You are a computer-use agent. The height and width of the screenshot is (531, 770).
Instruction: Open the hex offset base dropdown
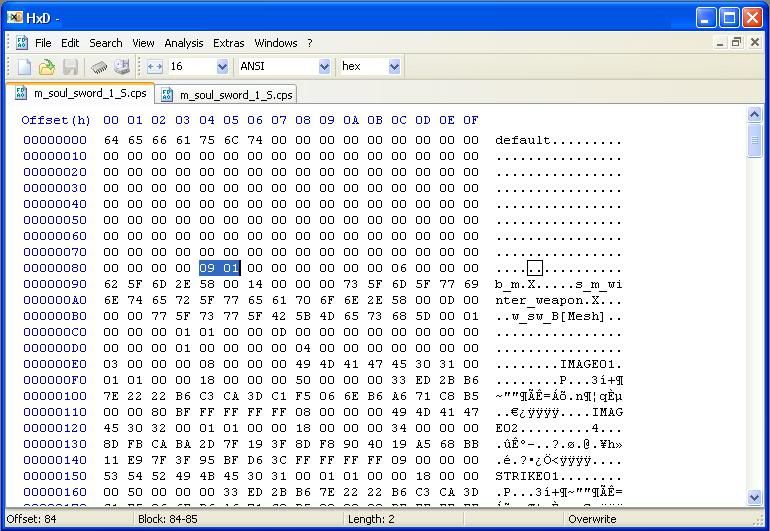tap(394, 67)
